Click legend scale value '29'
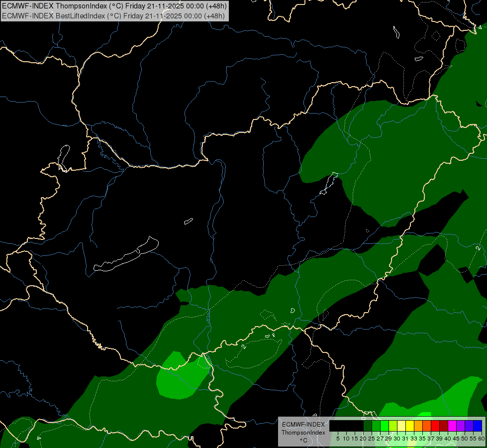487x448 pixels. (389, 439)
